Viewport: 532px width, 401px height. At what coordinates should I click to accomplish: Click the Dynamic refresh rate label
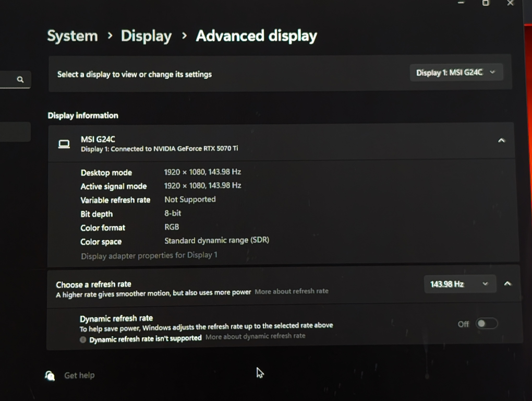[x=116, y=319]
